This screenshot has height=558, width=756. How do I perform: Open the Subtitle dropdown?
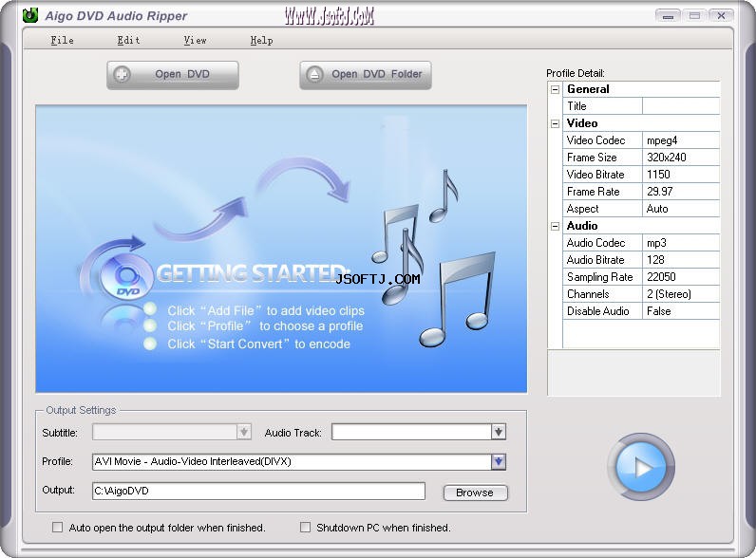(x=244, y=432)
